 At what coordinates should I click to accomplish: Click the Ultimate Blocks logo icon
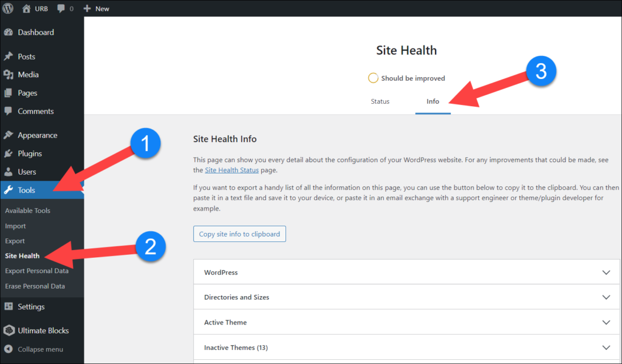(x=9, y=331)
